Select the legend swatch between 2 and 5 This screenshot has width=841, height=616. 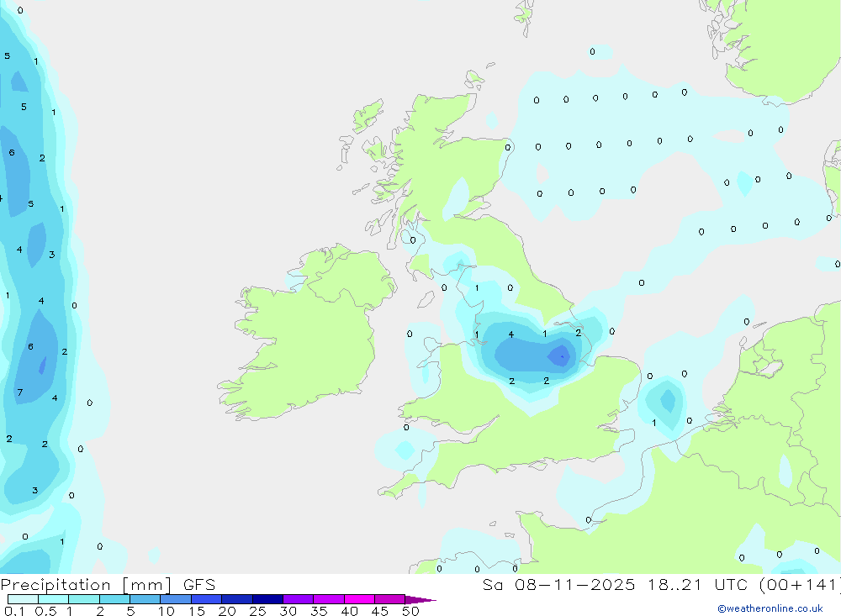pyautogui.click(x=114, y=599)
